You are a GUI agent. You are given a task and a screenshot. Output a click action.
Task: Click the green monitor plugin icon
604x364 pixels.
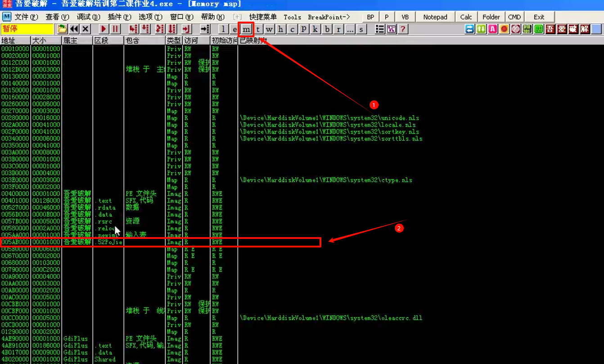click(x=539, y=29)
